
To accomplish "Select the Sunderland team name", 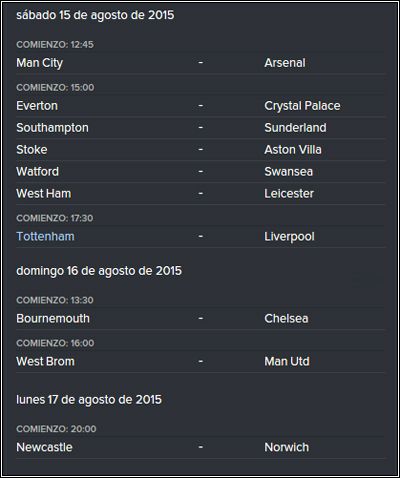I will click(x=295, y=128).
